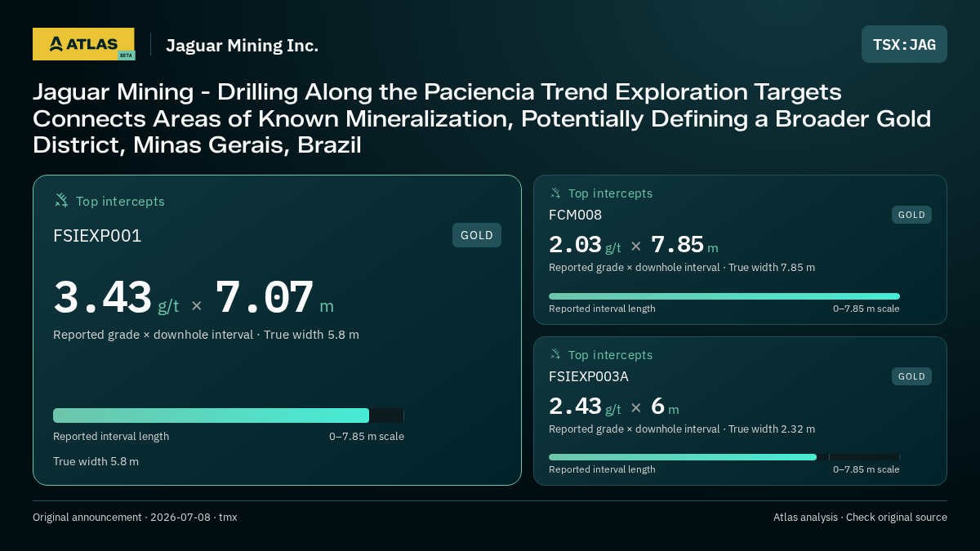Click the "Top intercepts" label in the FSIEXP001 card

tap(120, 201)
